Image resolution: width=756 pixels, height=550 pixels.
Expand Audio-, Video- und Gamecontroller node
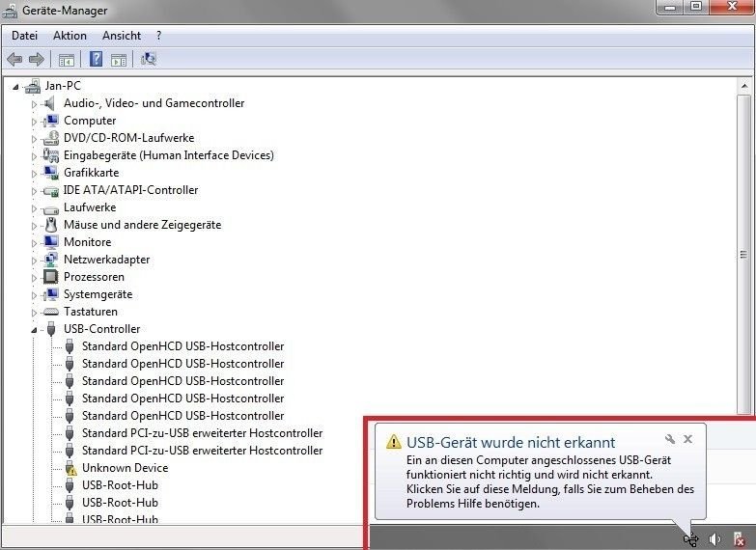[34, 104]
